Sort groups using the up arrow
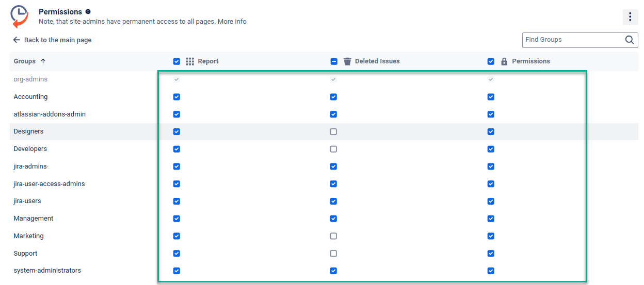The height and width of the screenshot is (285, 644). 43,61
